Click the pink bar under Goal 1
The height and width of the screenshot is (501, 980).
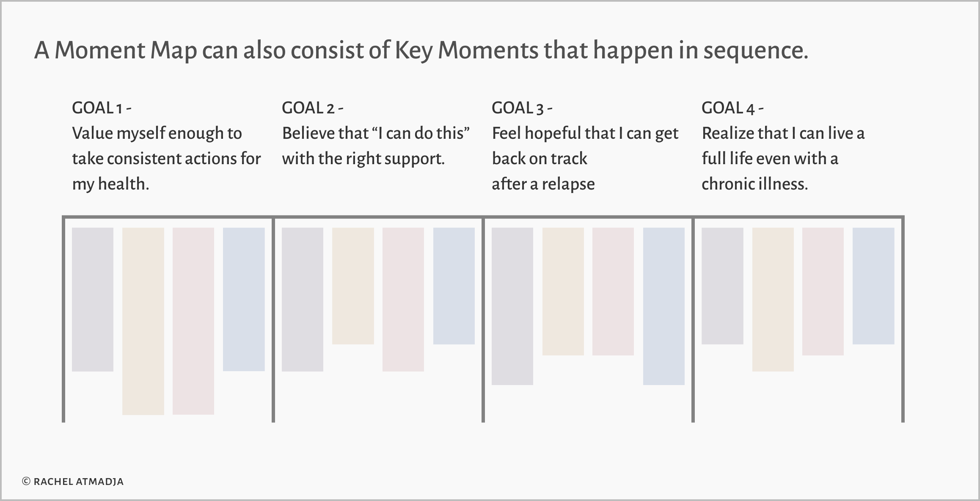[193, 321]
